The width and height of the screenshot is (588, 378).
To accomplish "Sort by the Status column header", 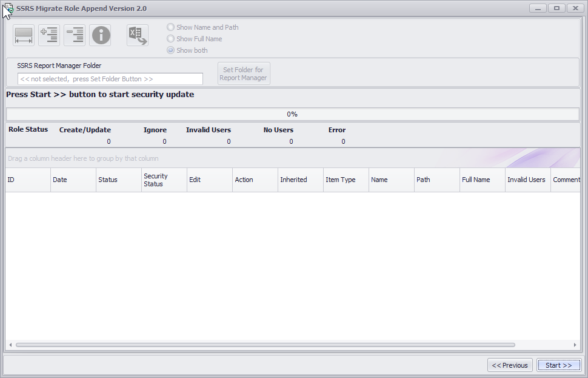I will tap(119, 180).
